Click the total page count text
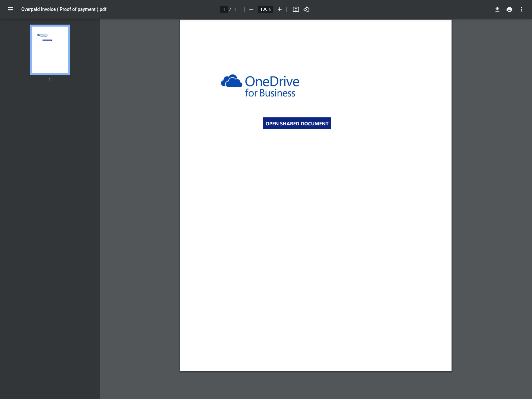Viewport: 532px width, 399px height. [x=235, y=9]
